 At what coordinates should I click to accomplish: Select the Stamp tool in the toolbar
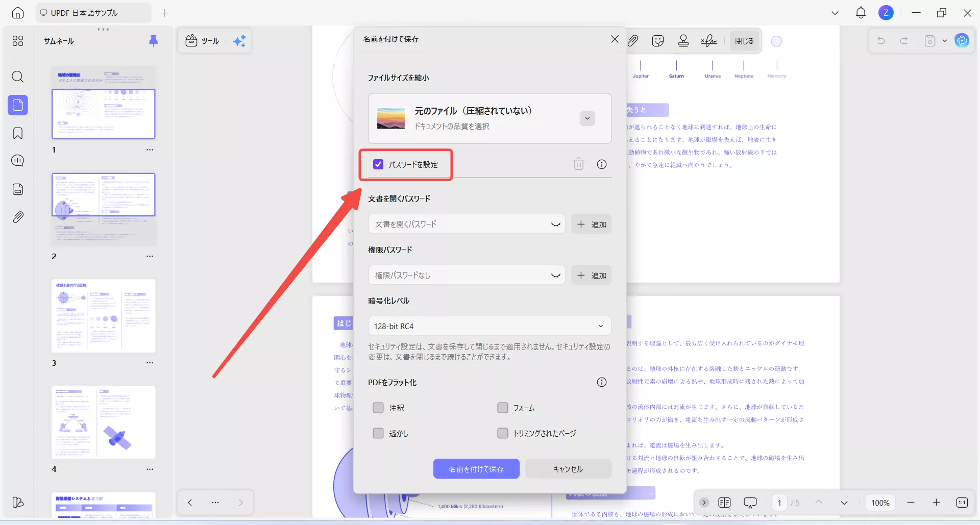(683, 41)
